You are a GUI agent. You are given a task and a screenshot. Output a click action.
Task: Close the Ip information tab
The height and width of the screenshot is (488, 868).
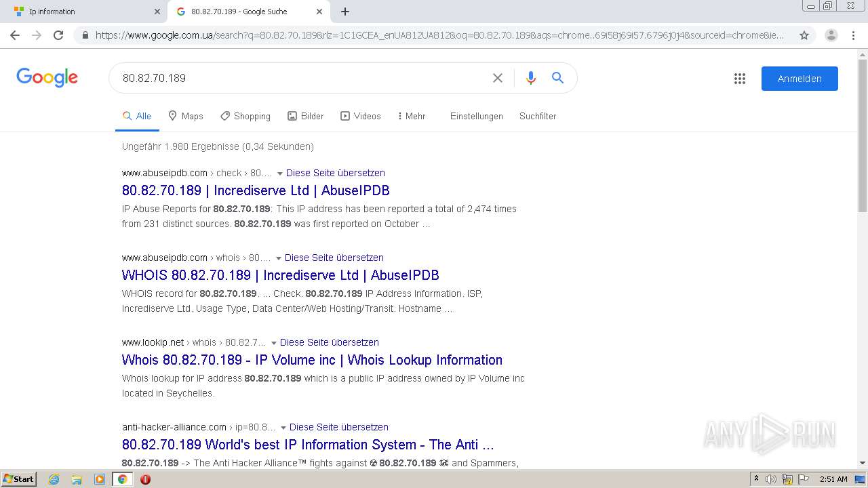(x=157, y=12)
